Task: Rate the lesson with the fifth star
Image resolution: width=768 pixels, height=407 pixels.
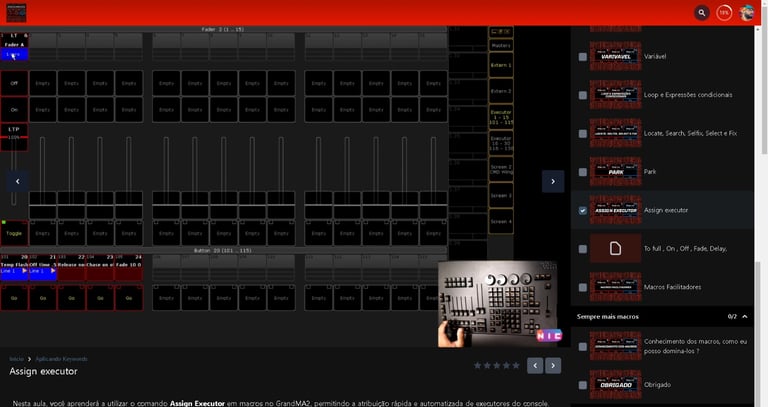Action: click(x=516, y=365)
